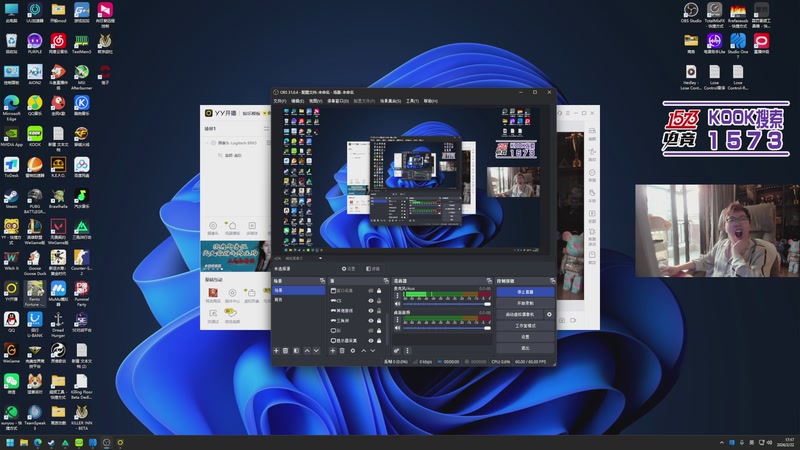
Task: Toggle lock on the 三角洲 source
Action: click(x=379, y=320)
